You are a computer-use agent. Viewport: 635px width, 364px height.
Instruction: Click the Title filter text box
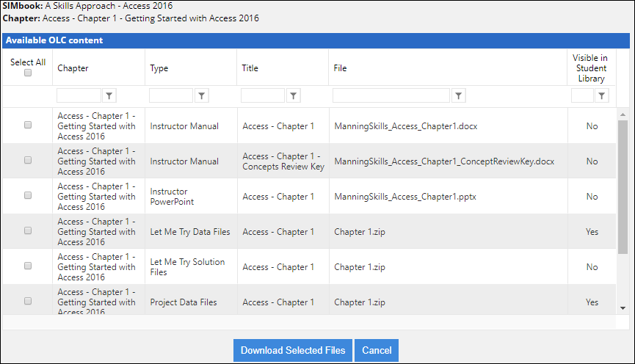263,96
